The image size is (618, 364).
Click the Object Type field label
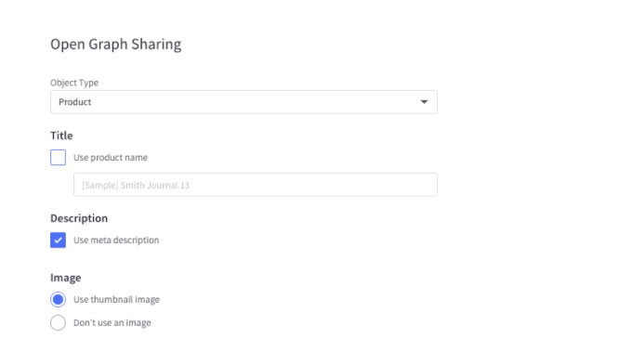click(x=74, y=83)
